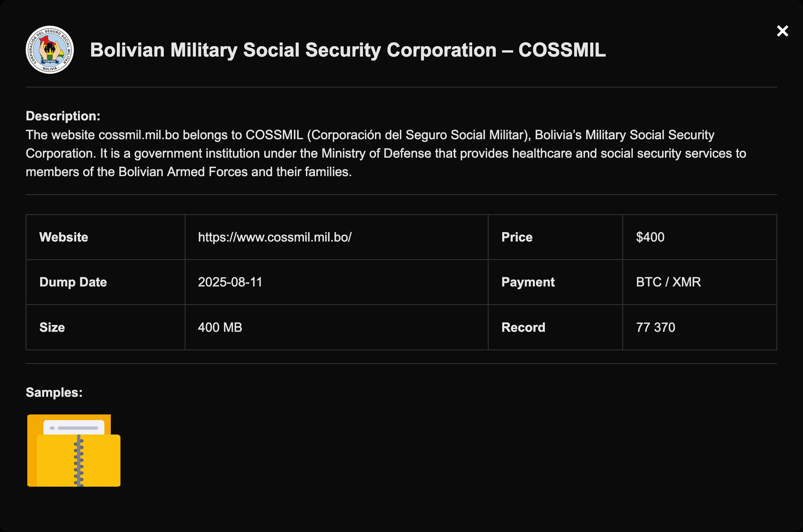Click the Description heading

pyautogui.click(x=63, y=116)
